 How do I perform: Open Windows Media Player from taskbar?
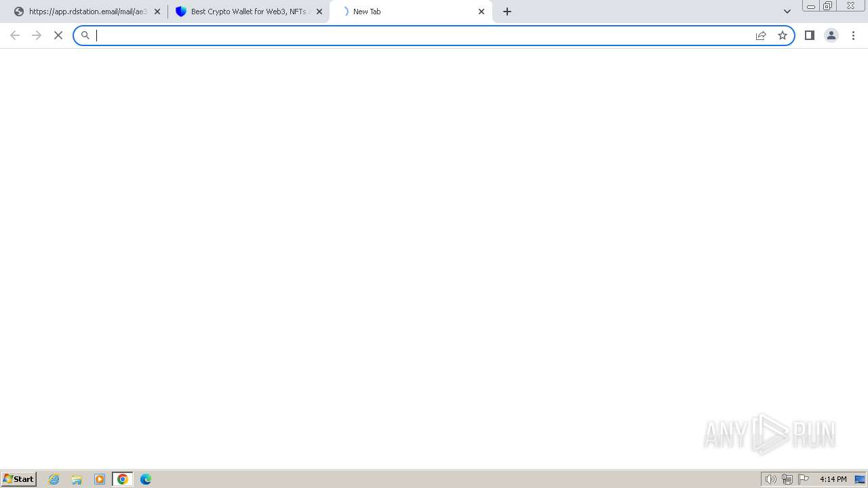100,479
